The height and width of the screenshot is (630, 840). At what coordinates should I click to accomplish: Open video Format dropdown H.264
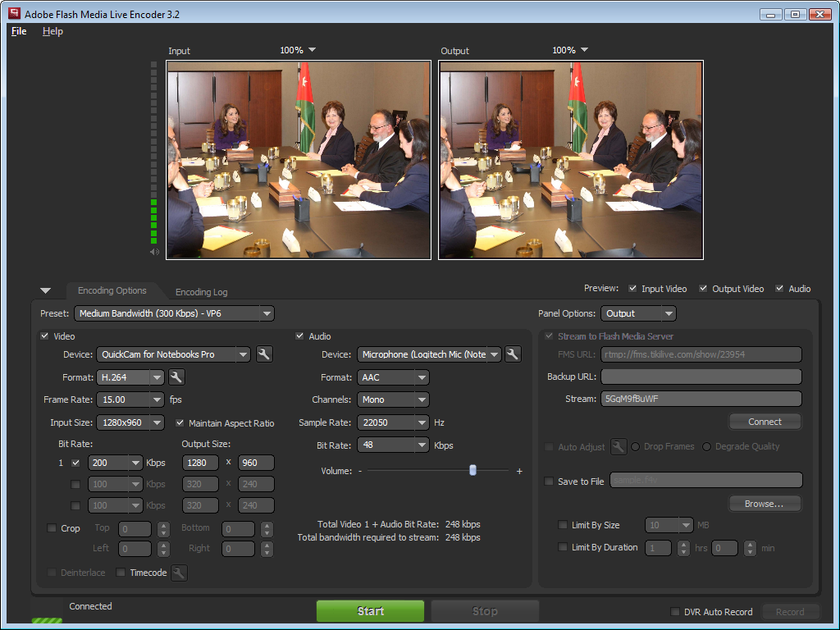coord(130,377)
